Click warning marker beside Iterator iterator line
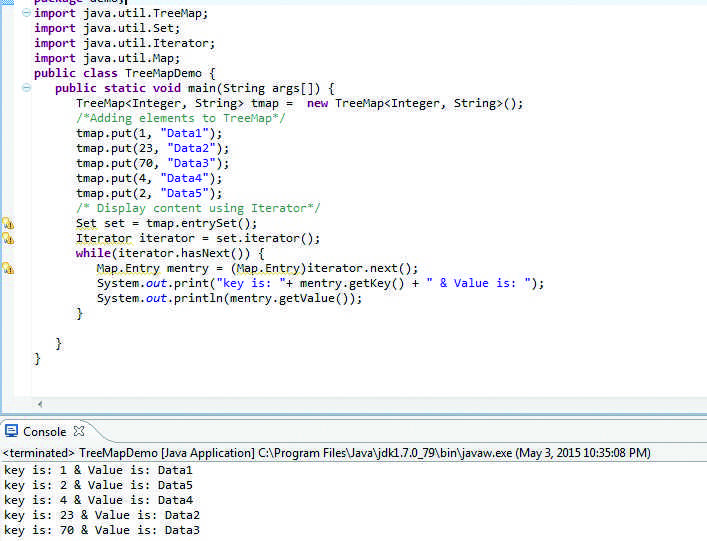This screenshot has height=541, width=707. coord(8,238)
